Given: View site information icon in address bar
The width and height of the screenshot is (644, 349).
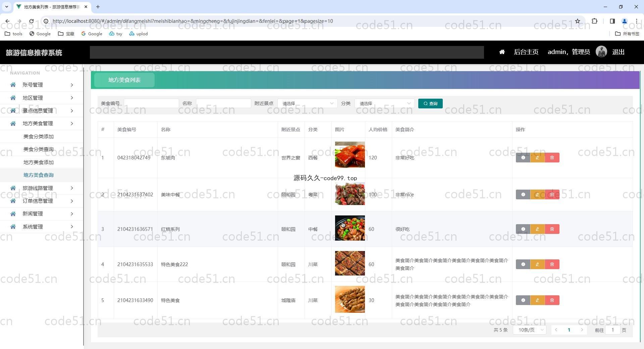Looking at the screenshot, I should coord(46,21).
